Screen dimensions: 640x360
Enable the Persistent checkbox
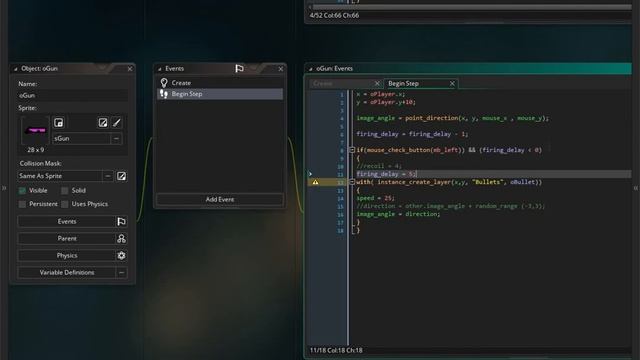pos(22,204)
